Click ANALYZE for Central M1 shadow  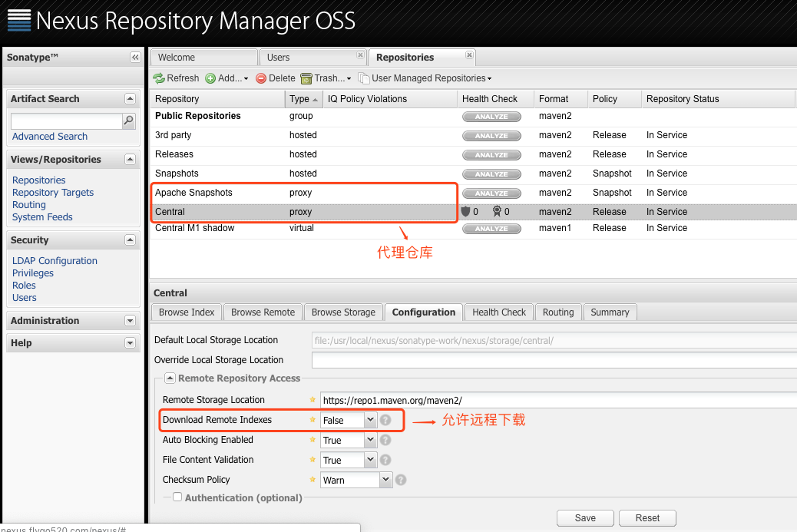tap(491, 229)
